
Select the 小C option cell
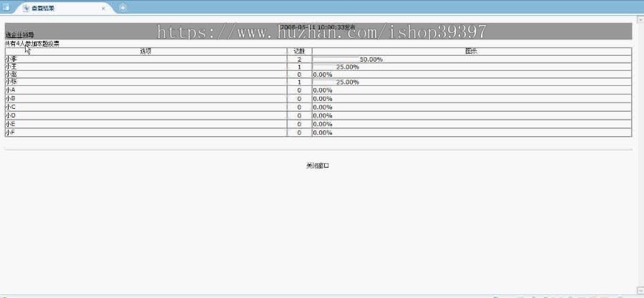(x=146, y=107)
